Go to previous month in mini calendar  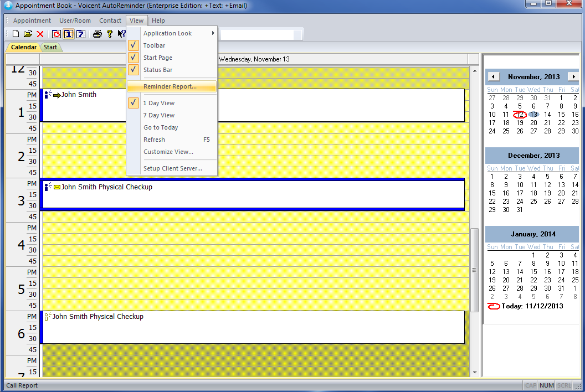[493, 76]
